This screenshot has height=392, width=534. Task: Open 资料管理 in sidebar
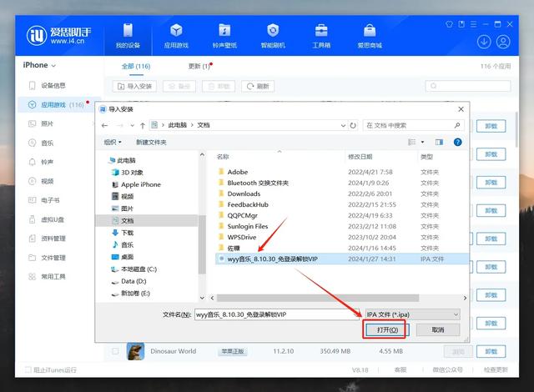[47, 239]
